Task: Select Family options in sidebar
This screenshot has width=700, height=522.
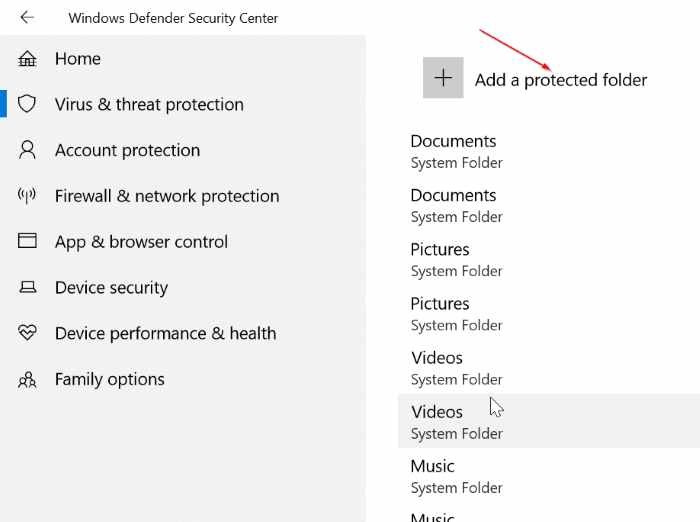Action: tap(110, 380)
